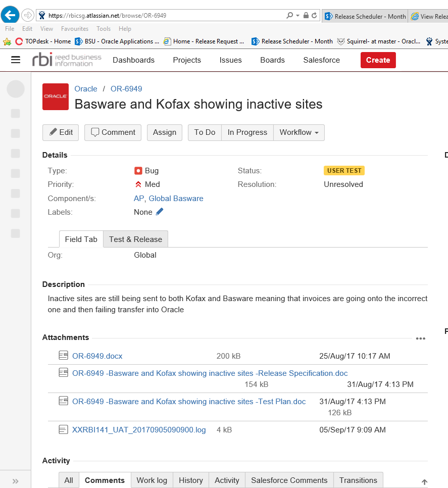Open the BSU - Oracle Applications bookmark
This screenshot has height=488, width=448.
[x=117, y=41]
